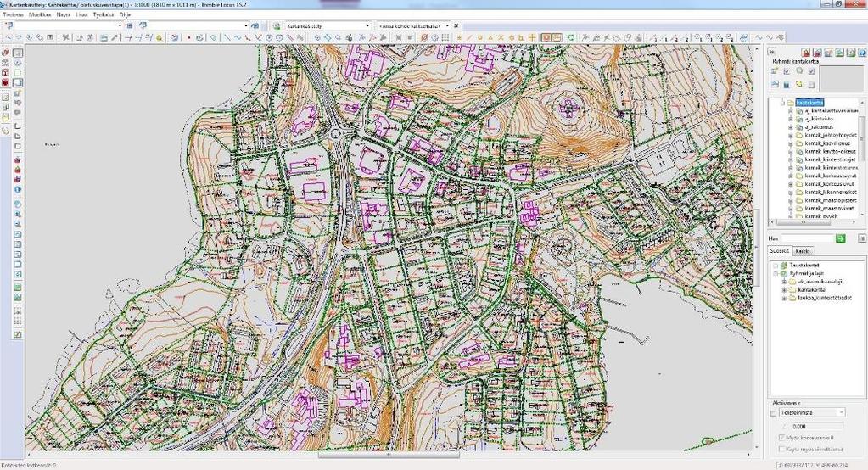The height and width of the screenshot is (470, 868).
Task: Click the blue help icon in right panel
Action: coord(861,52)
